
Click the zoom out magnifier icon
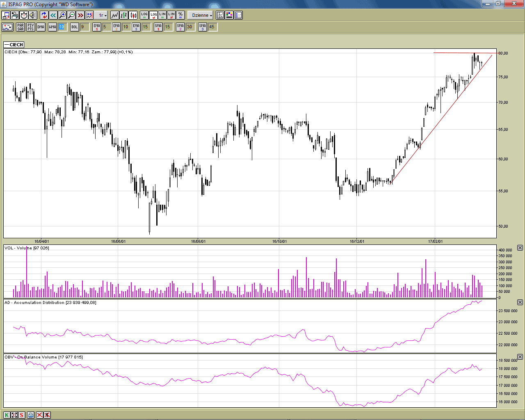point(71,15)
